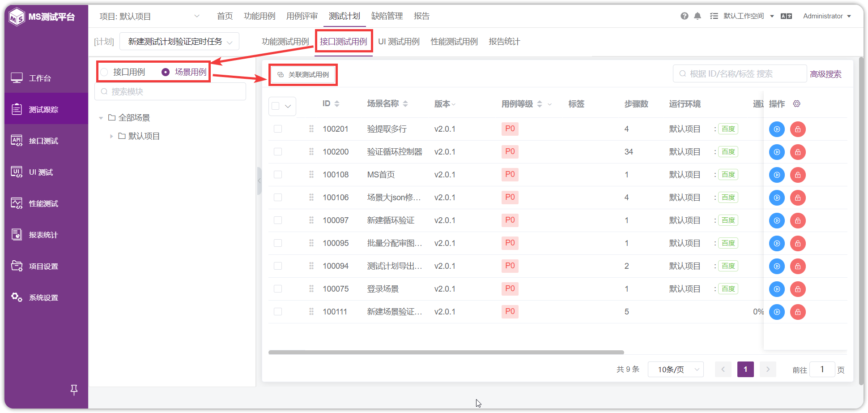Open the 10条/页 page size dropdown

click(676, 370)
